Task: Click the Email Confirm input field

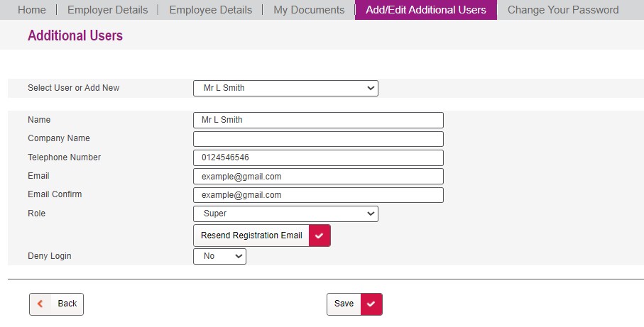Action: pos(318,195)
